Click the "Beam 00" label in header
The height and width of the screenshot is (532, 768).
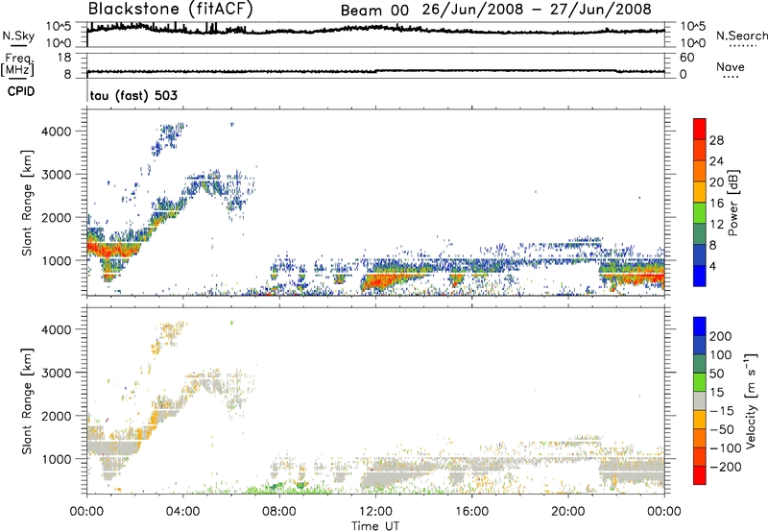tap(374, 11)
